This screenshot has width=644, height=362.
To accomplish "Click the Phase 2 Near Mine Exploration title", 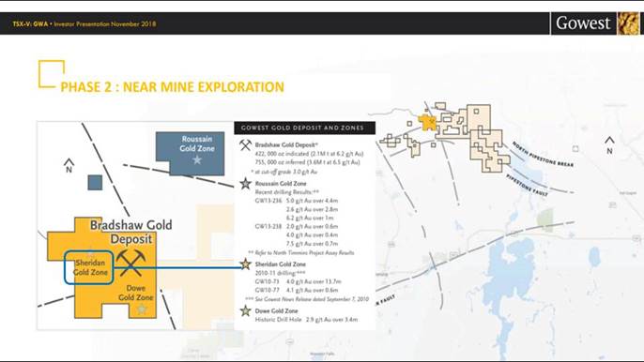I will coord(172,87).
